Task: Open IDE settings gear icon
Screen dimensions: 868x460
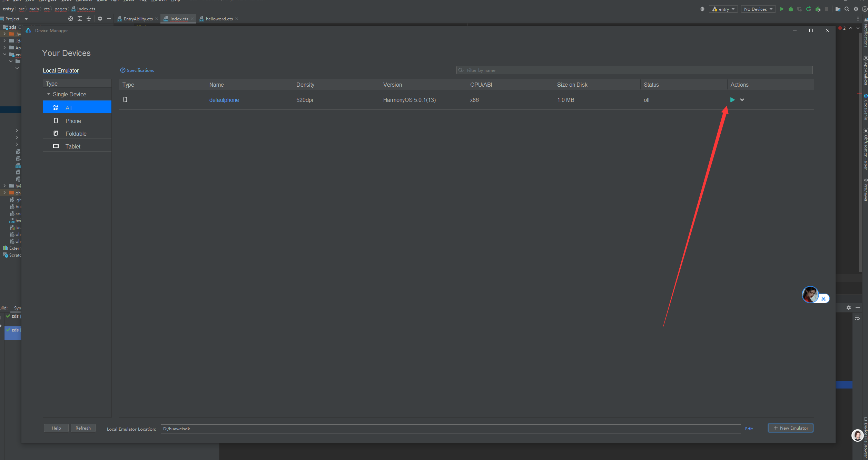Action: (x=856, y=9)
